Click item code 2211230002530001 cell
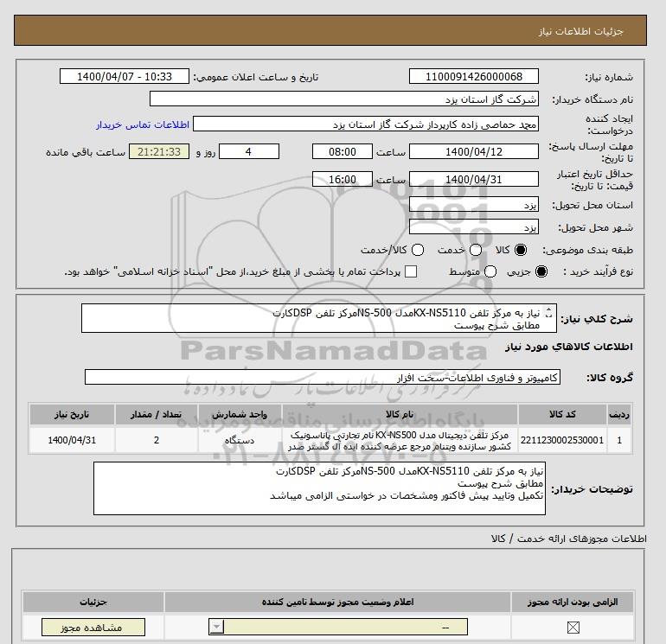Screen dimensions: 666x644 [x=562, y=440]
